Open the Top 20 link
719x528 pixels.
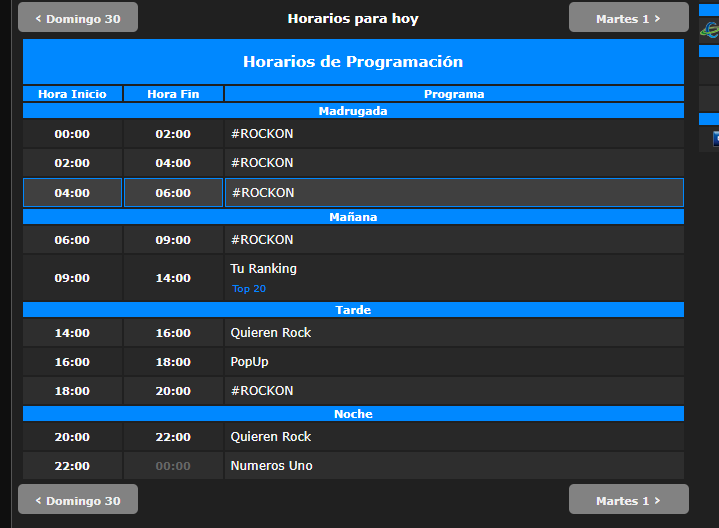[249, 289]
